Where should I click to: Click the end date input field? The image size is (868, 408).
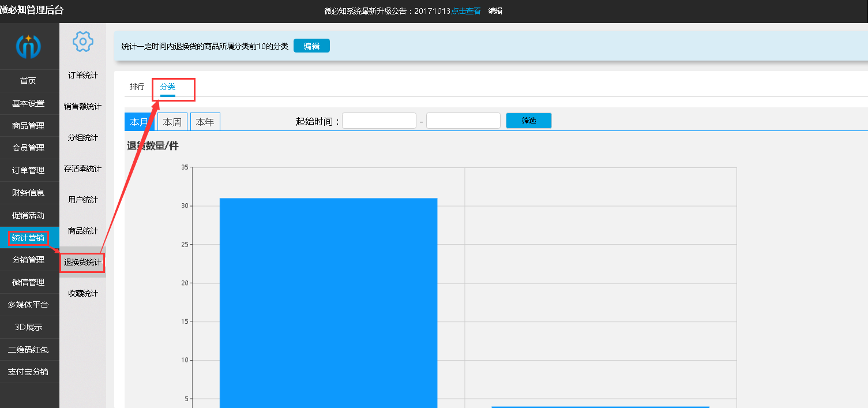463,121
